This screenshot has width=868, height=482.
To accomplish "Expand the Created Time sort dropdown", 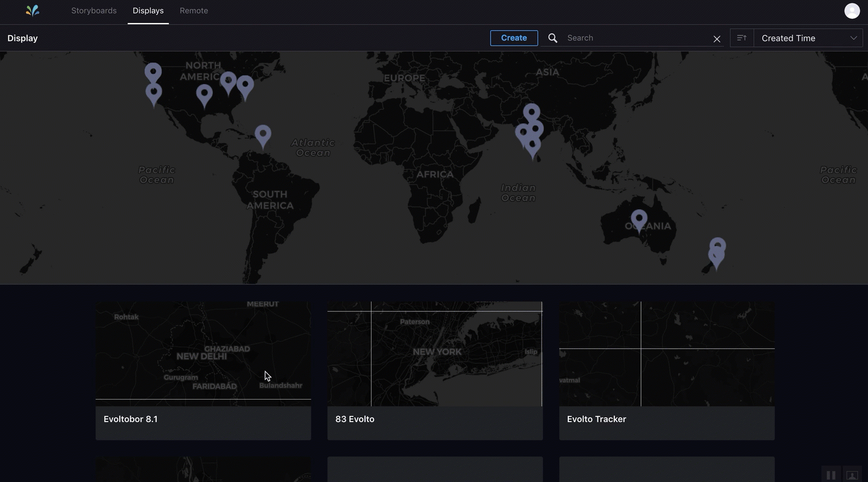I will [x=808, y=38].
